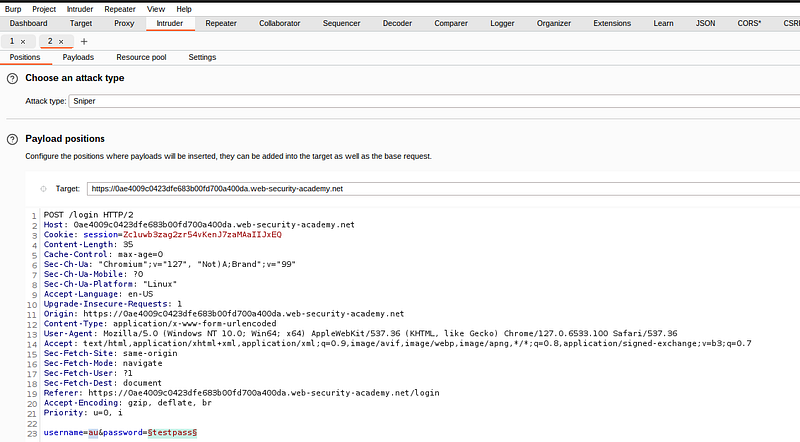The width and height of the screenshot is (800, 442).
Task: Open the JSON tab
Action: click(706, 23)
